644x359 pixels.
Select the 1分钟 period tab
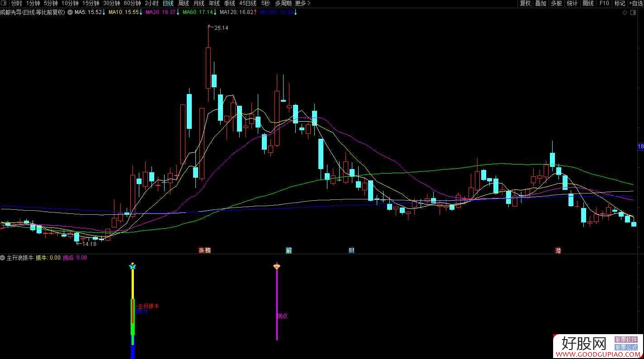(33, 3)
